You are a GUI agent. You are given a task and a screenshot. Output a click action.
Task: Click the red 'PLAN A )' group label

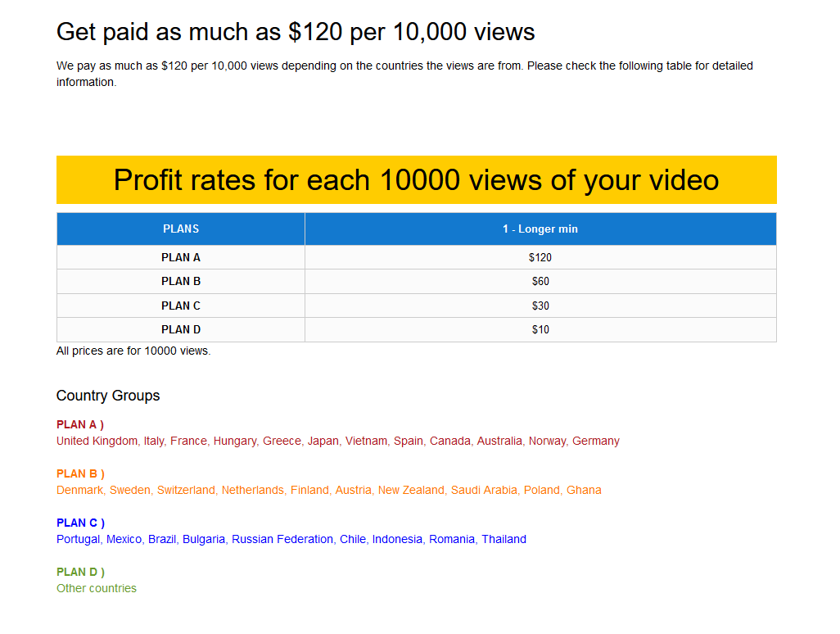(x=80, y=424)
